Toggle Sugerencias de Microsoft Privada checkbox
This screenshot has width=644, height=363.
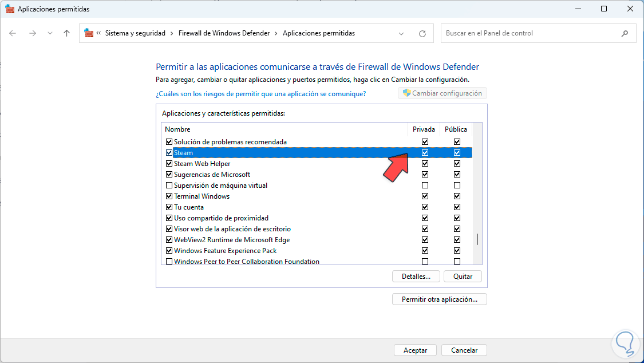(x=425, y=175)
